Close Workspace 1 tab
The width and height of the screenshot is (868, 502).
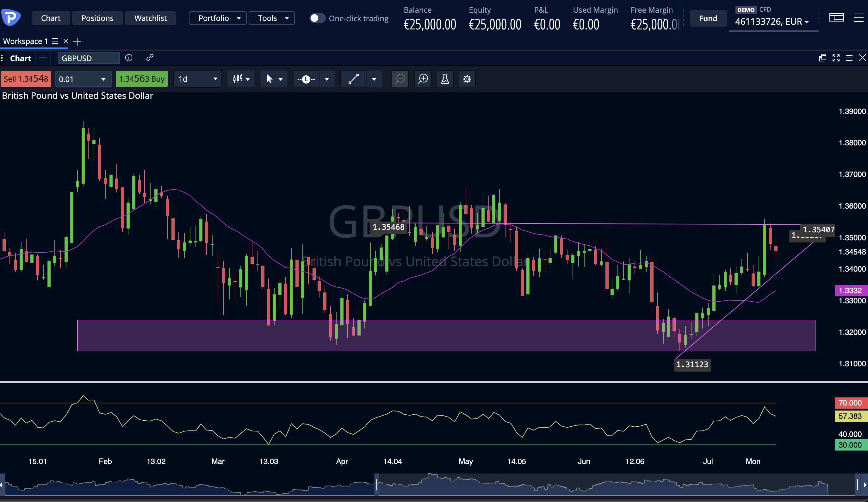tap(66, 41)
